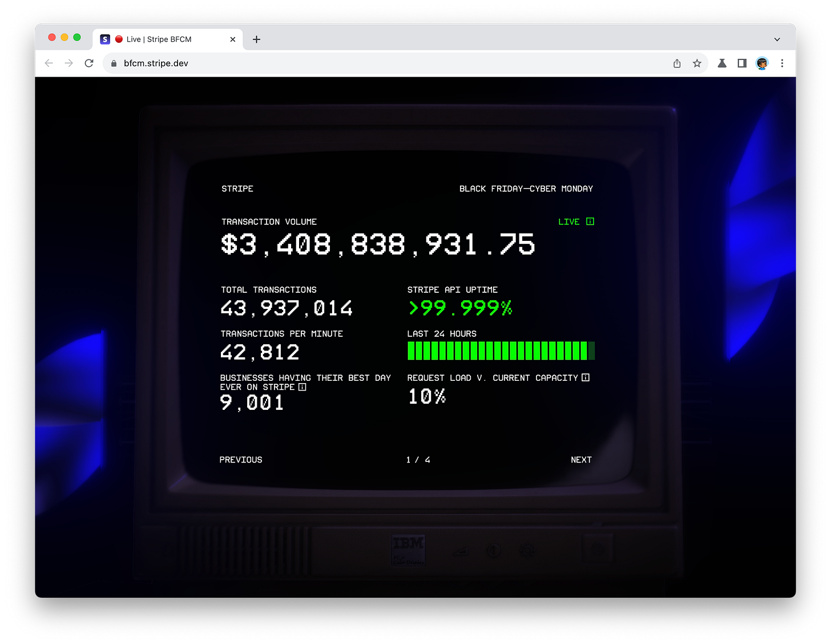Click the 9,001 businesses value
This screenshot has width=831, height=644.
click(x=252, y=402)
